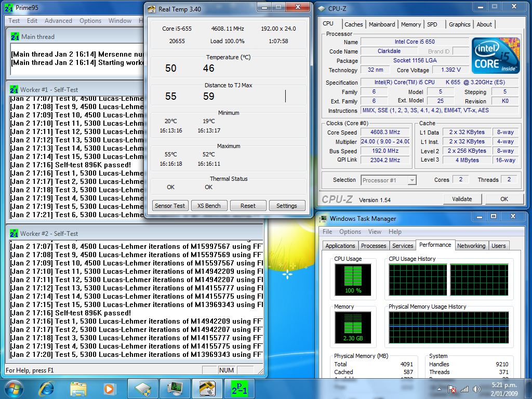Select the CPU tab in CPU-Z

[x=328, y=24]
